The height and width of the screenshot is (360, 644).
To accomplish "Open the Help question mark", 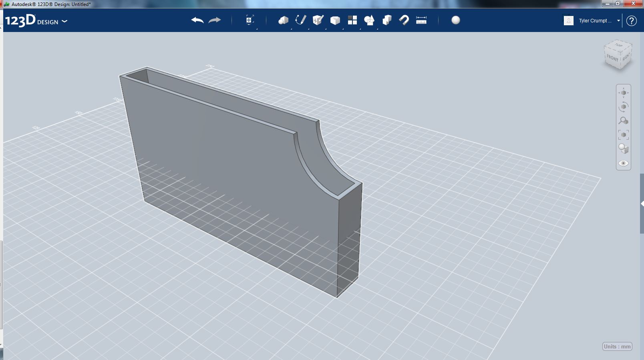I will pos(632,21).
